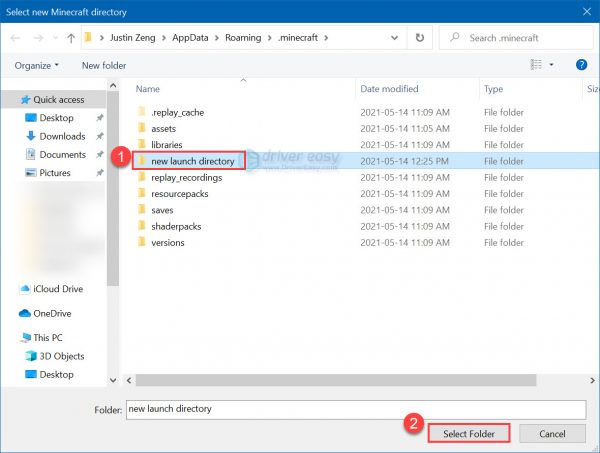Open the Organize menu

coord(37,65)
